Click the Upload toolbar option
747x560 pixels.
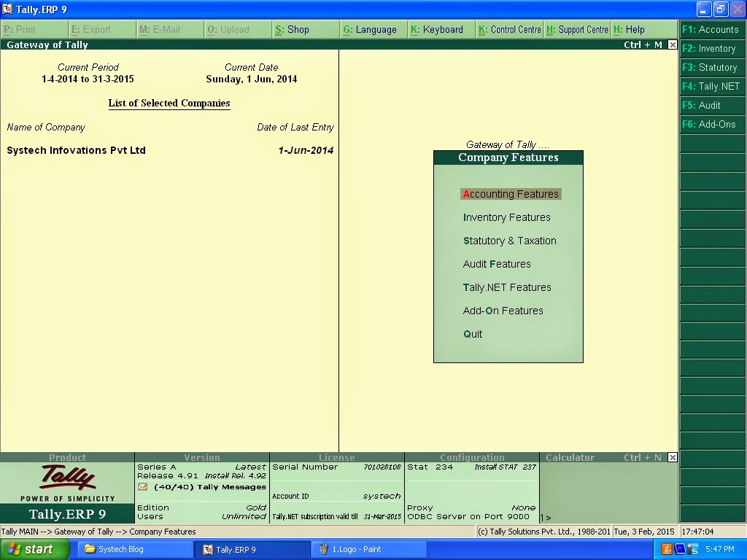[x=238, y=29]
